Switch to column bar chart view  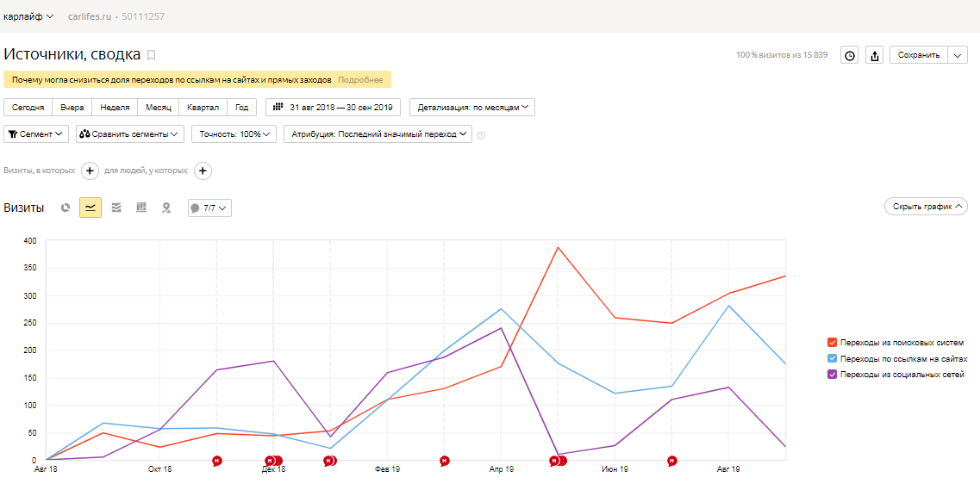tap(141, 208)
